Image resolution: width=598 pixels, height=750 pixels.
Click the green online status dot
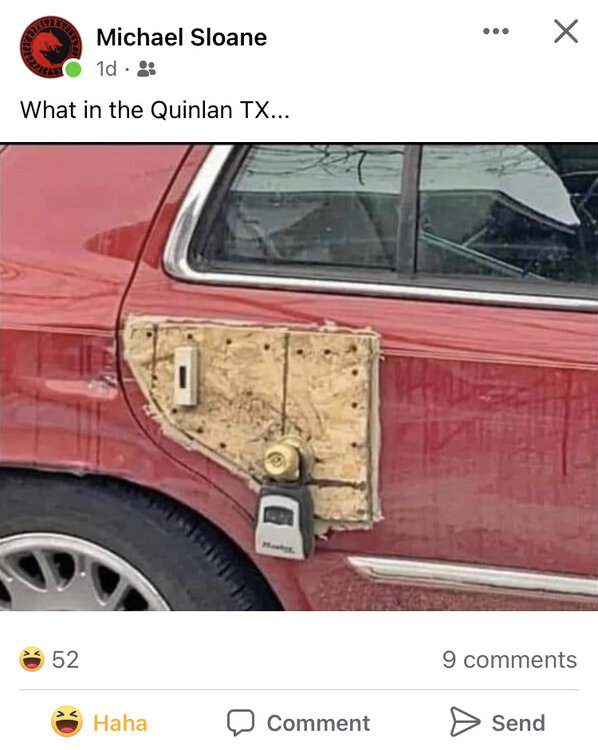(x=73, y=69)
